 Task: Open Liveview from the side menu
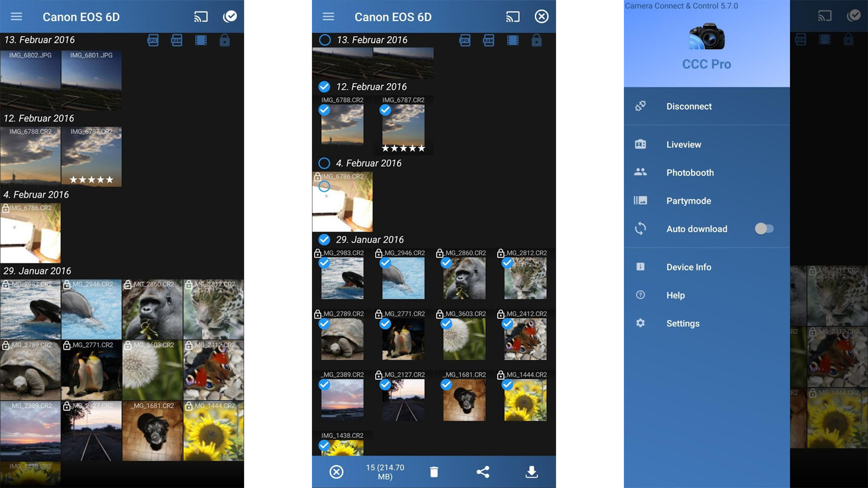[x=683, y=145]
